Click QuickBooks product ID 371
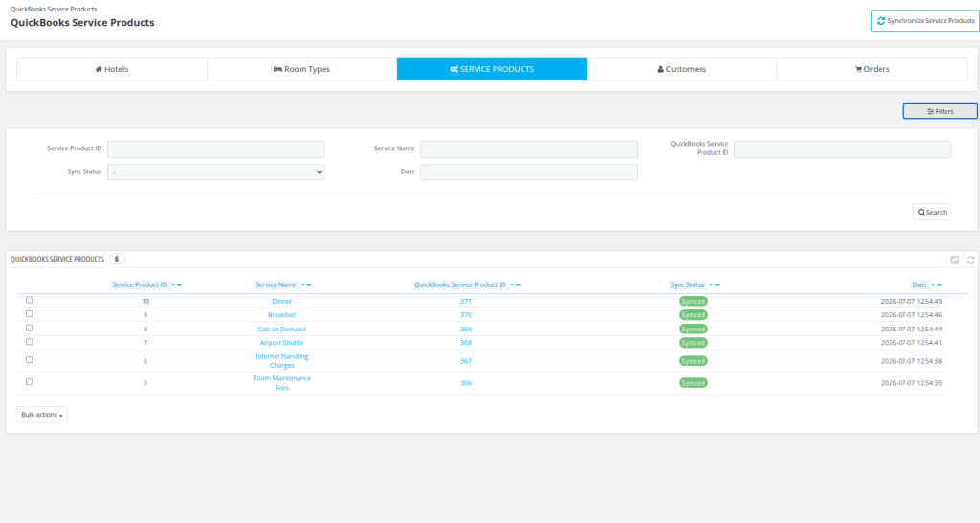 466,301
